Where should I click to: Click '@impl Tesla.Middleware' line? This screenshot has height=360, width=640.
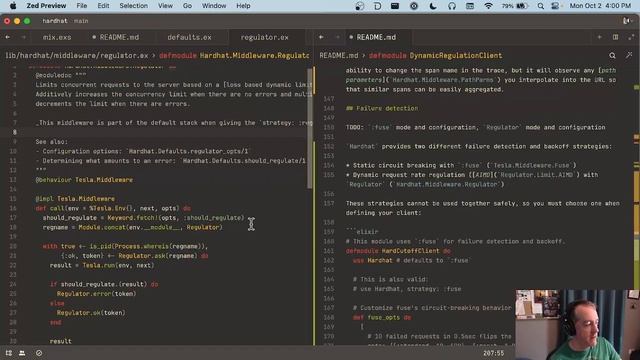[x=75, y=199]
